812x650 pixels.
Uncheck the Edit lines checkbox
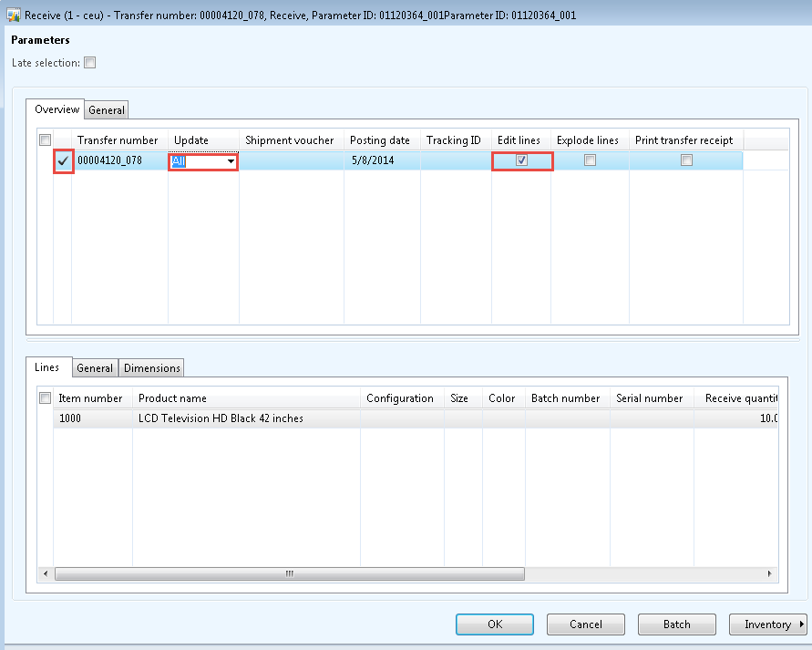click(520, 160)
